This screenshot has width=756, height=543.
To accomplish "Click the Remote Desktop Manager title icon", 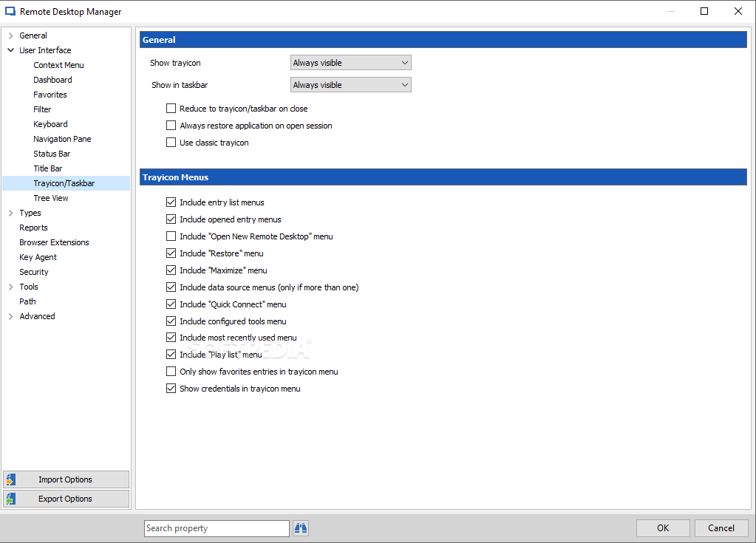I will coord(10,11).
